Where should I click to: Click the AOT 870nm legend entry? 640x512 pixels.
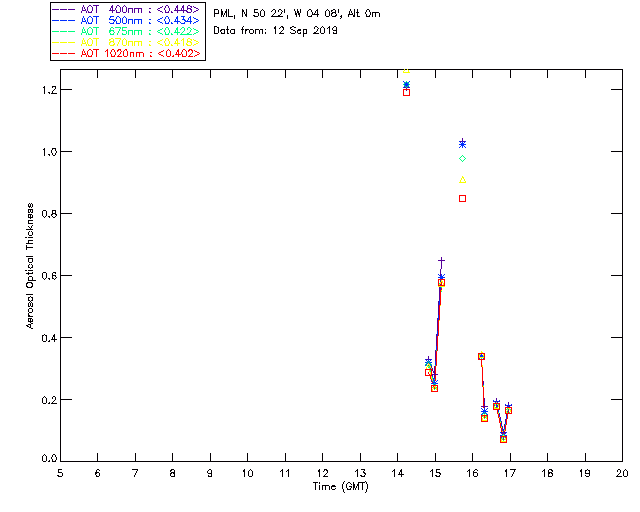tap(126, 42)
